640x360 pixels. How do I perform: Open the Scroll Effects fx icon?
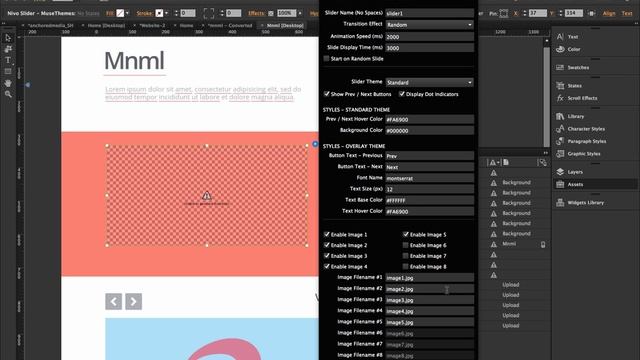click(x=560, y=98)
